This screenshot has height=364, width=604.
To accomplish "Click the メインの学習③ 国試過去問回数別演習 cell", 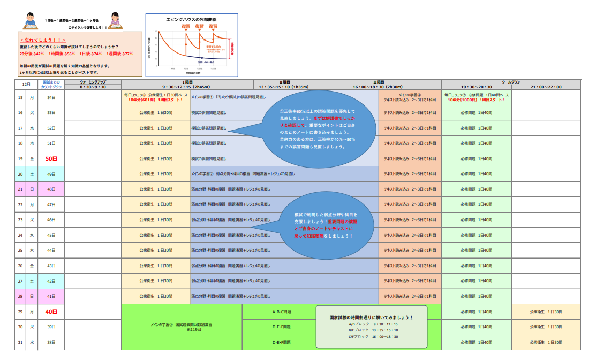I will click(182, 327).
